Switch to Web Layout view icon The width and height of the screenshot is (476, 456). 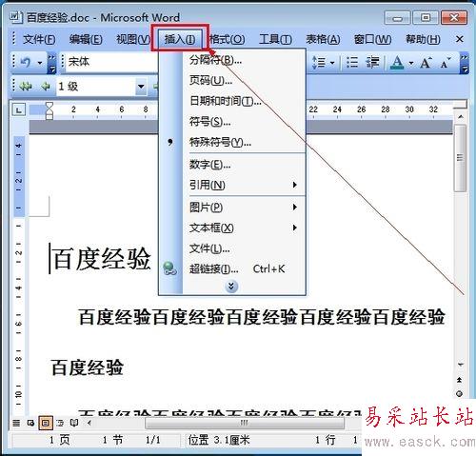[x=30, y=423]
